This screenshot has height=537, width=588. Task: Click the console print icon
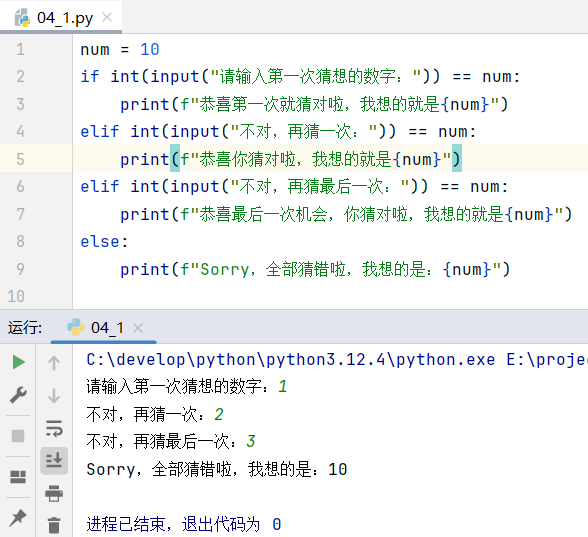(x=54, y=493)
